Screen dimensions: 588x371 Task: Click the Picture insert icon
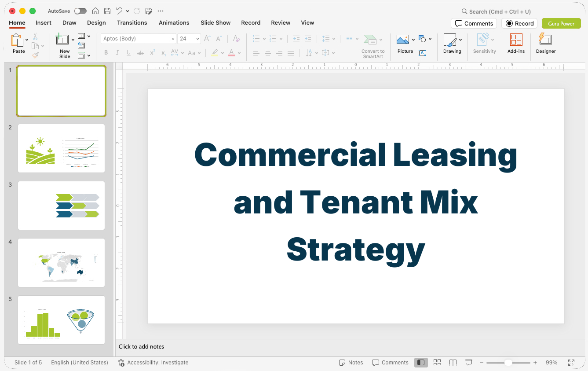[x=403, y=40]
